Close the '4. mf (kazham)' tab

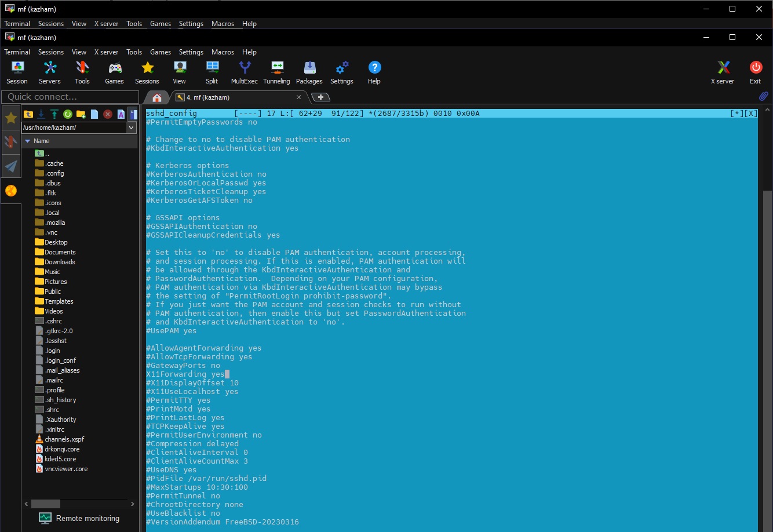tap(299, 97)
